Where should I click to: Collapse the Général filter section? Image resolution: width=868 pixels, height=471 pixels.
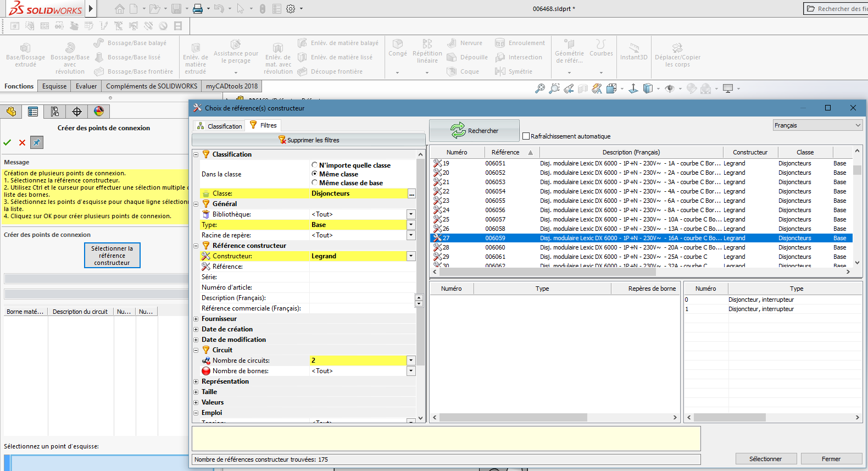click(196, 204)
